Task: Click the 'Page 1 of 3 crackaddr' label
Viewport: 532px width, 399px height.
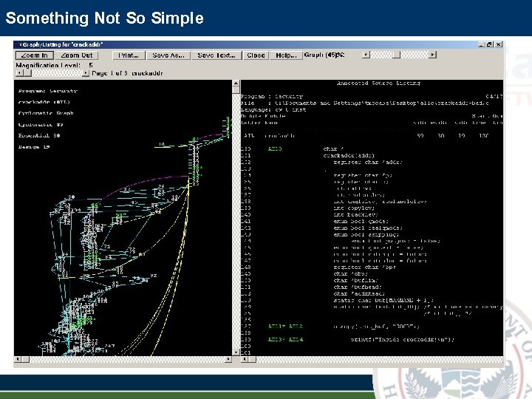Action: tap(127, 73)
